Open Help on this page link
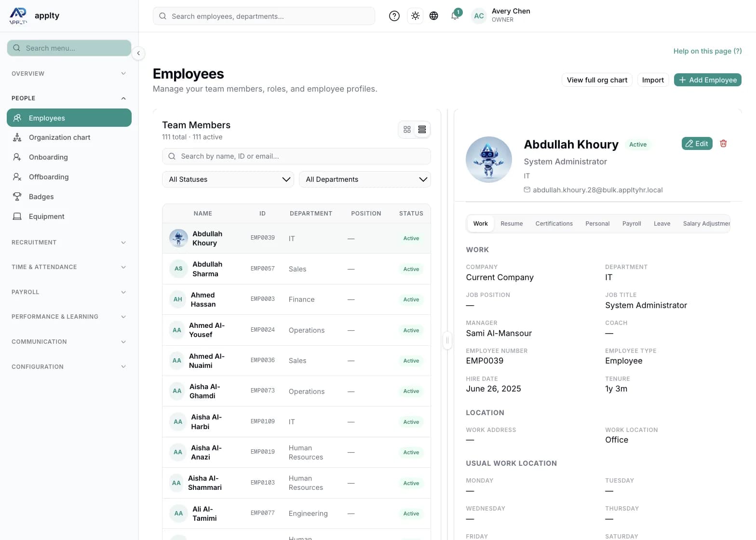 [x=708, y=51]
